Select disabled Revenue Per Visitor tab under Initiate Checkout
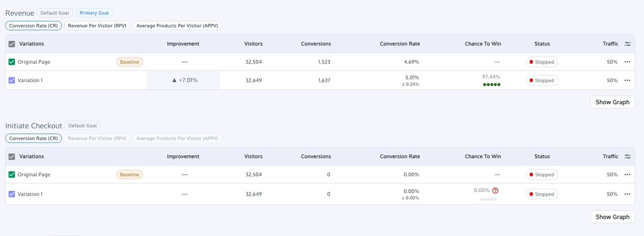This screenshot has height=236, width=644. coord(97,138)
